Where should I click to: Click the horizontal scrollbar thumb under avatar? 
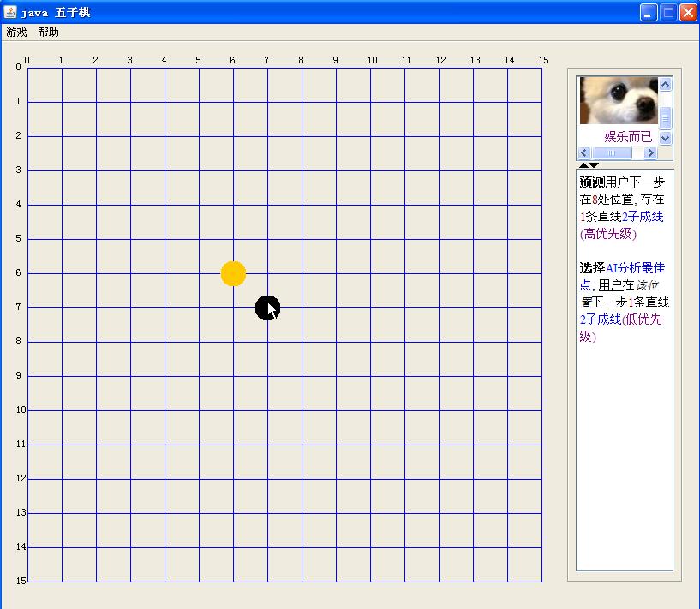(x=612, y=153)
